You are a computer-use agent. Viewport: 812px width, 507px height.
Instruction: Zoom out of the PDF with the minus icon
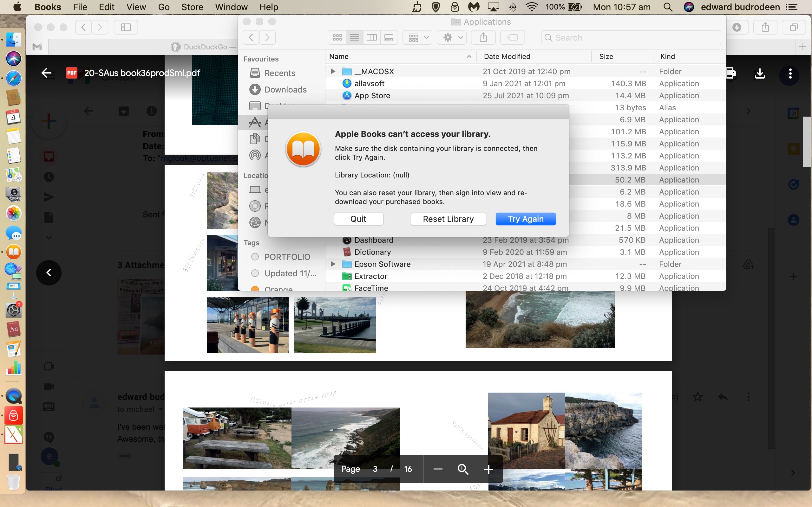tap(438, 469)
